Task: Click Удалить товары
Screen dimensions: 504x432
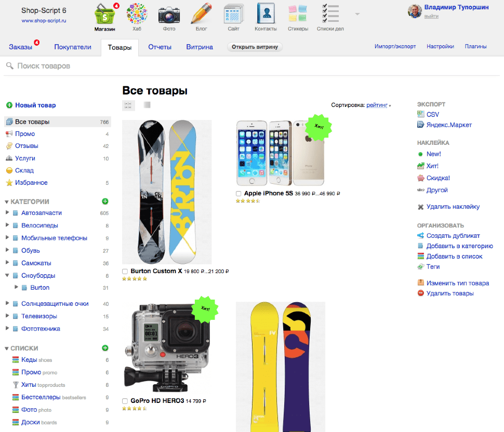Action: pyautogui.click(x=449, y=293)
